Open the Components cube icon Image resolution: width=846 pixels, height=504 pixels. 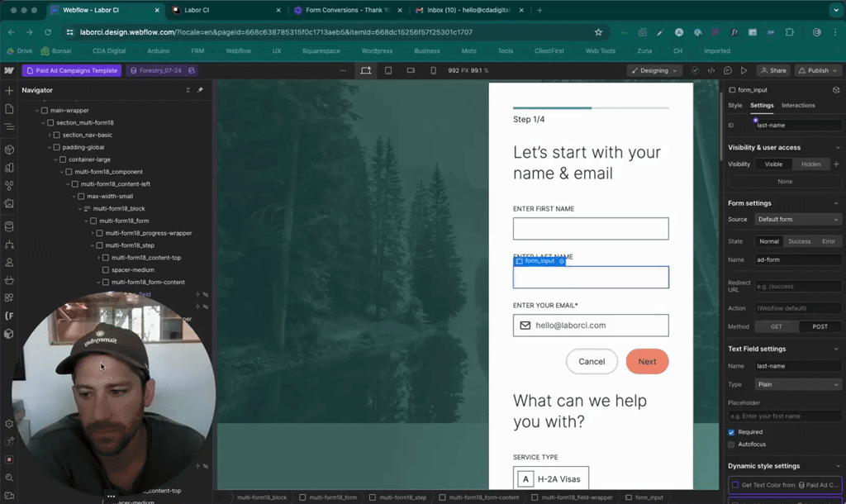[x=9, y=150]
